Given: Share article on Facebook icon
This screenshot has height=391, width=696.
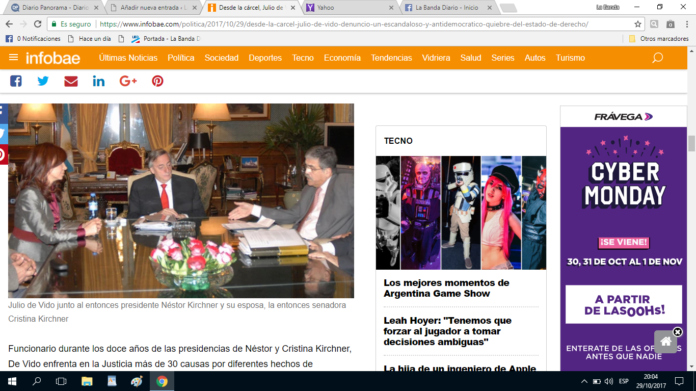Looking at the screenshot, I should (16, 81).
